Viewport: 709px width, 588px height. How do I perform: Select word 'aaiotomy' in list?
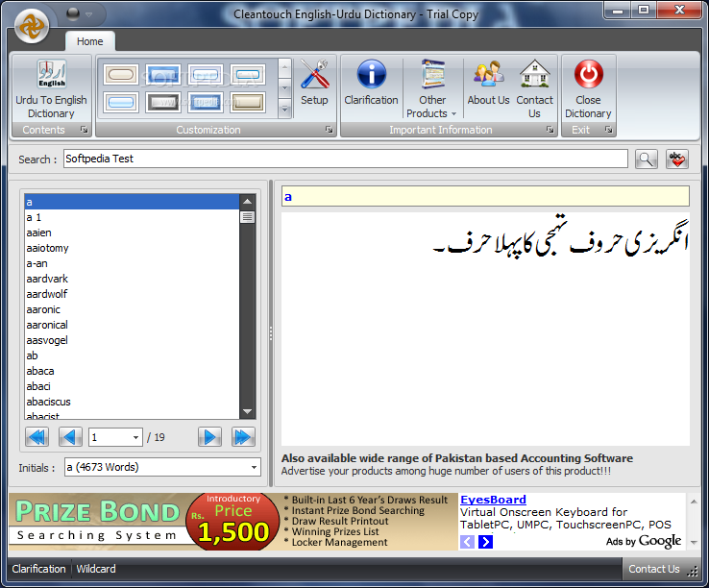pyautogui.click(x=132, y=248)
